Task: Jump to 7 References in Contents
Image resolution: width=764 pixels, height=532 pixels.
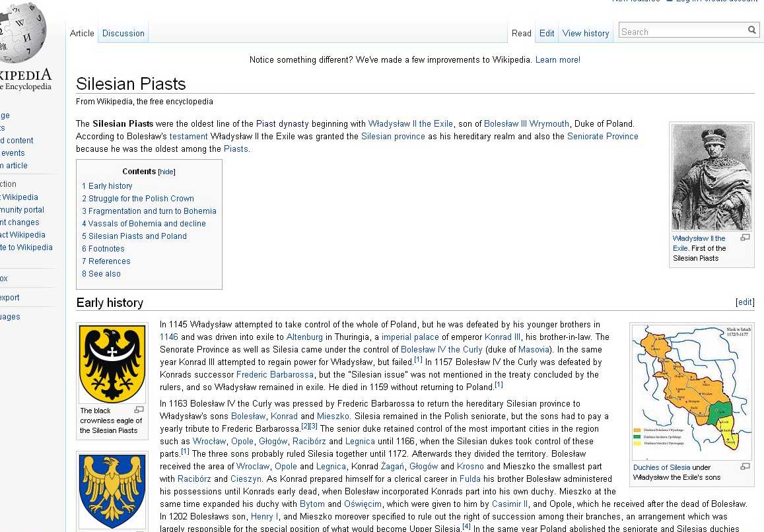Action: (106, 261)
